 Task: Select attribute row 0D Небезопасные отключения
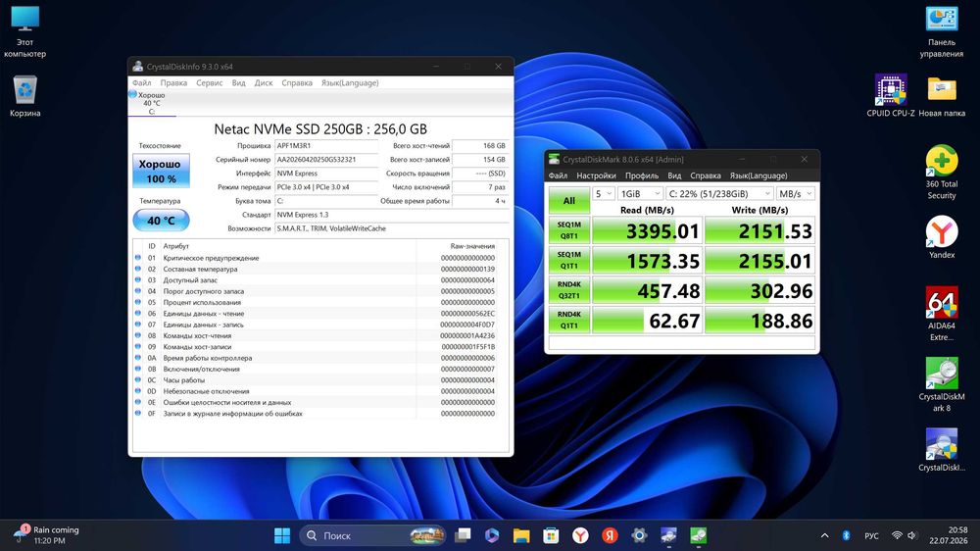(316, 391)
